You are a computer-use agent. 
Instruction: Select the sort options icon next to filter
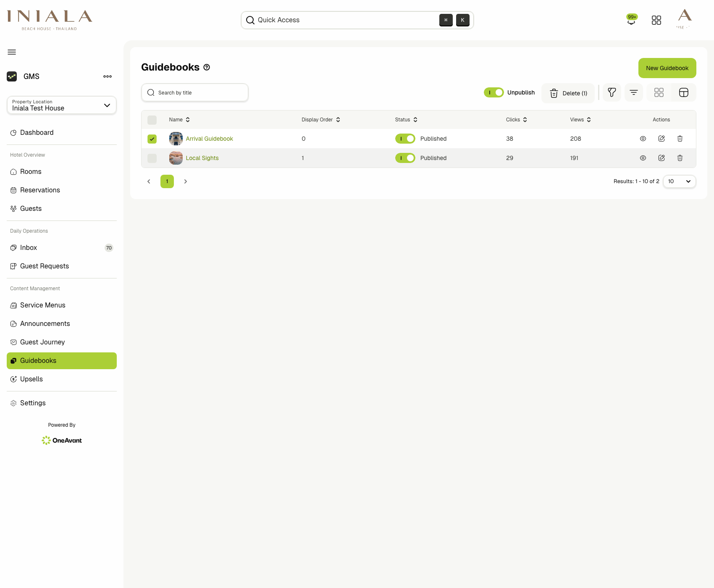click(633, 92)
